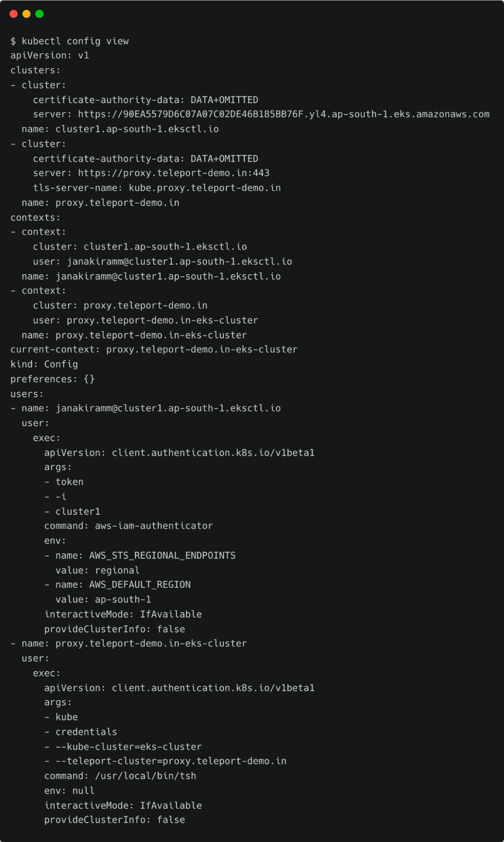
Task: Select the AWS_STS_REGIONAL_ENDPOINTS variable name
Action: [x=162, y=556]
